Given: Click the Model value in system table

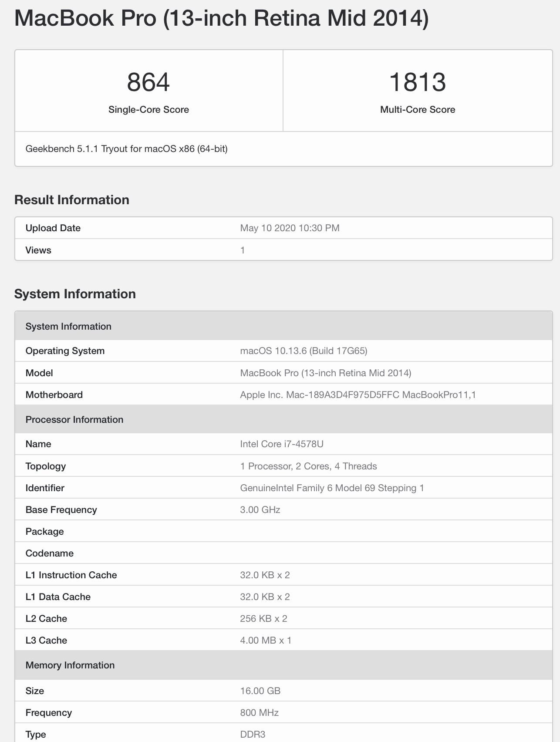Looking at the screenshot, I should 325,373.
